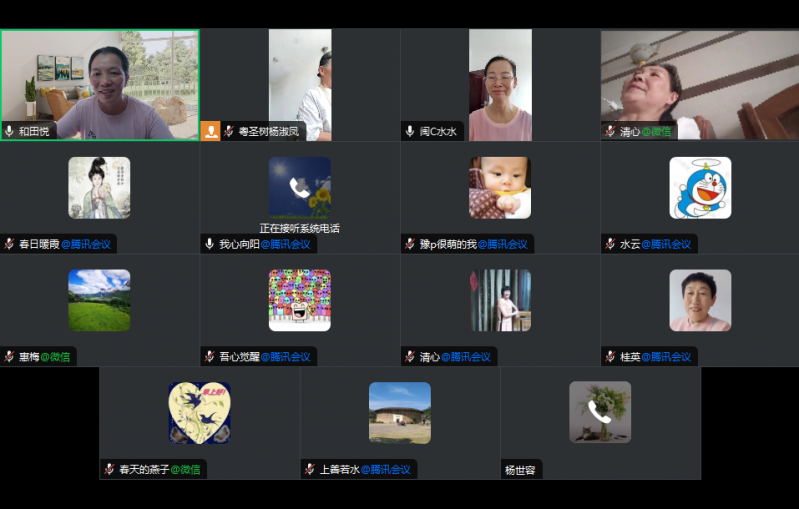Click the orange host badge on 粤圣树杨淑凤
The image size is (799, 509).
point(210,131)
